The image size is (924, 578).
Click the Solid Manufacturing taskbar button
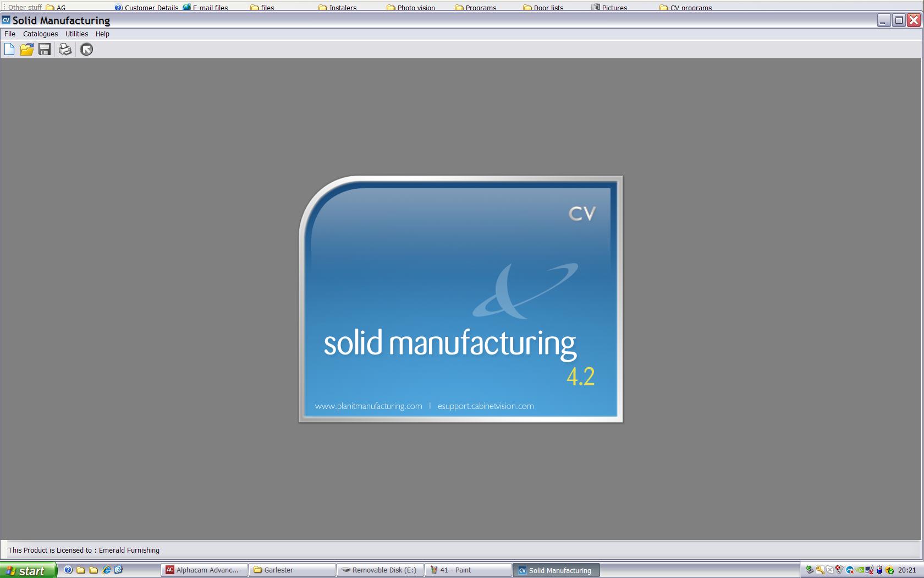click(556, 570)
